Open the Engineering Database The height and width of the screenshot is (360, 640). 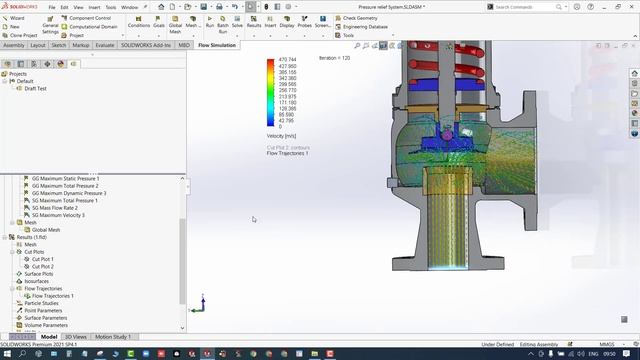361,27
